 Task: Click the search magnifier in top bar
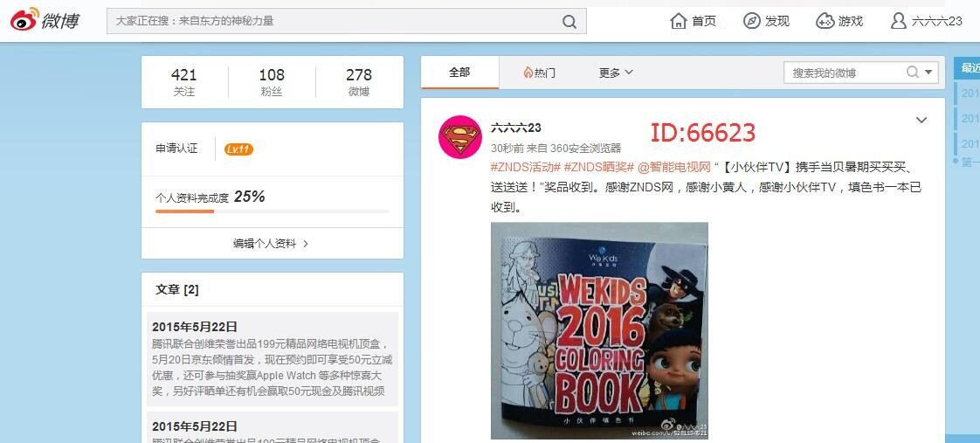tap(569, 21)
